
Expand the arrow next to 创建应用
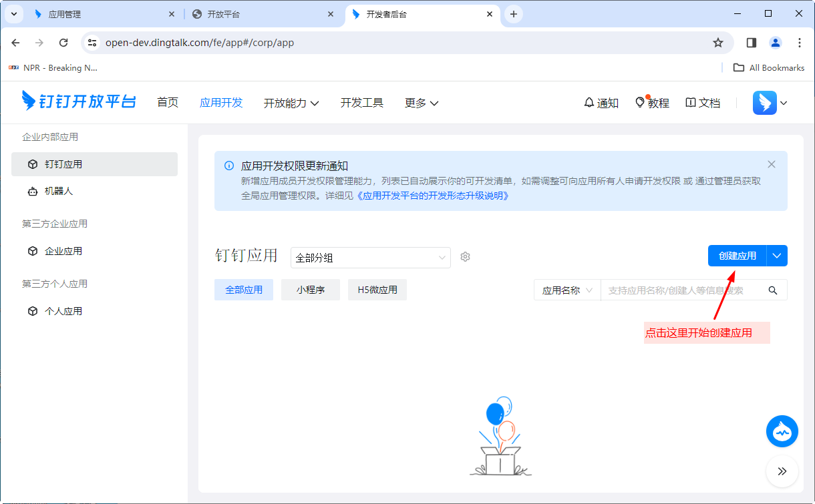(777, 256)
